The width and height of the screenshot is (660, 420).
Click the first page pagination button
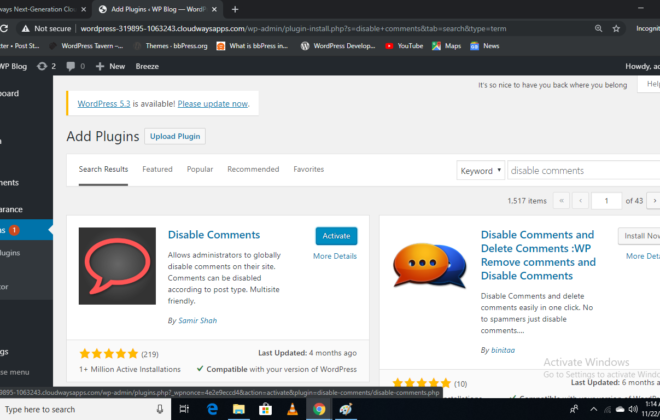pos(561,201)
